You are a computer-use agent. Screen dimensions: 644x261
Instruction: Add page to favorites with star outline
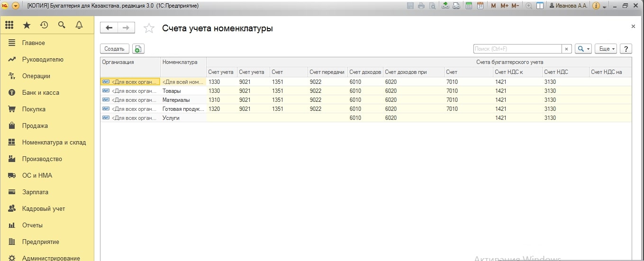coord(149,28)
